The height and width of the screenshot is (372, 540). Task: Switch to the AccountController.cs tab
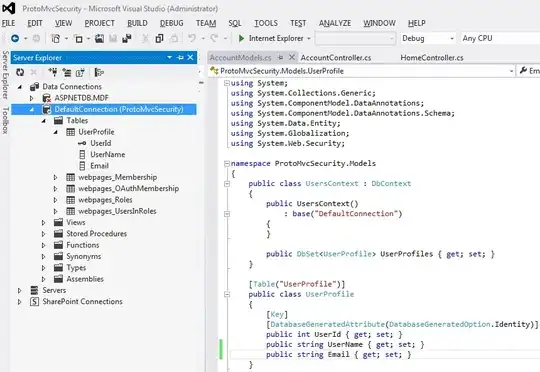point(336,58)
